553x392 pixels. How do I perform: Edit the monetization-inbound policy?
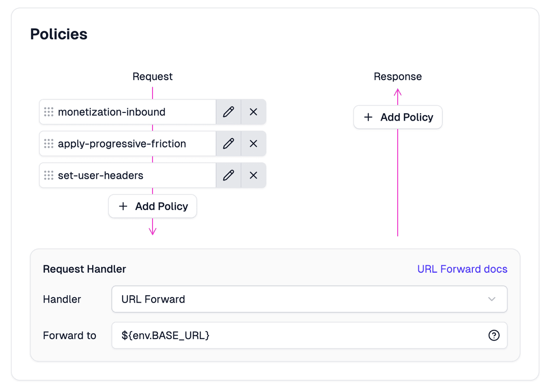point(229,111)
